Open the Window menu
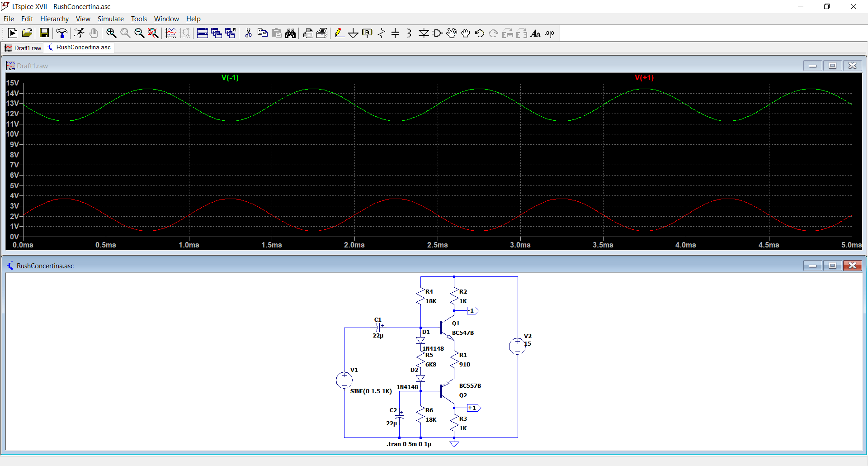Screen dimensions: 868x466 (x=166, y=19)
